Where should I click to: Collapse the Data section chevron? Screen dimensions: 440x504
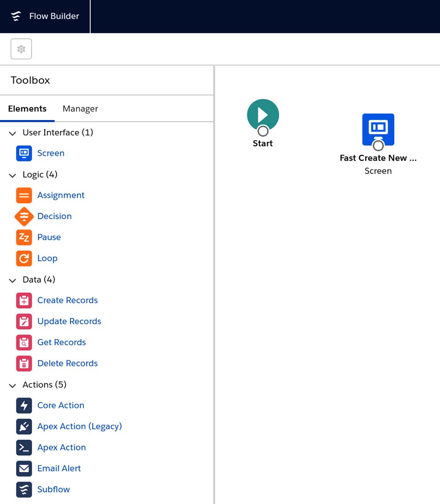(12, 280)
